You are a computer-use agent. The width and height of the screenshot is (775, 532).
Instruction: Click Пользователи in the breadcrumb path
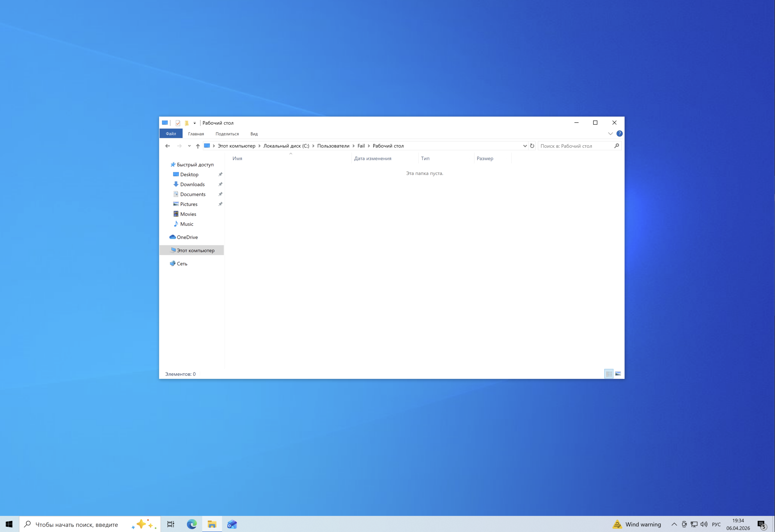pos(333,146)
